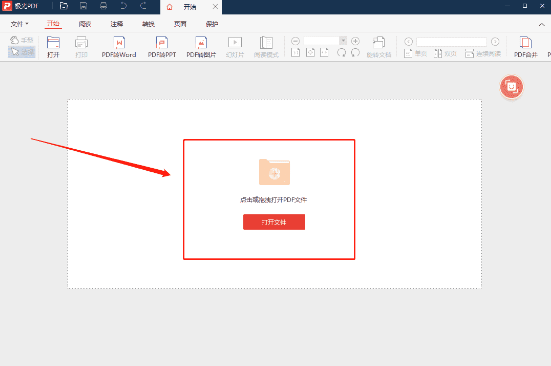Open the 文件 file menu dropdown
Viewport: 551px width, 366px height.
[x=19, y=24]
